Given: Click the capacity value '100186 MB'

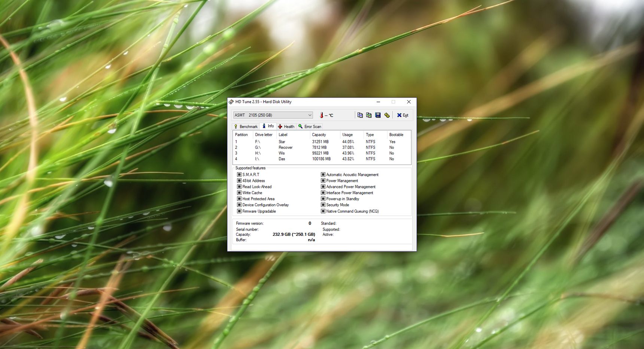Looking at the screenshot, I should point(322,159).
